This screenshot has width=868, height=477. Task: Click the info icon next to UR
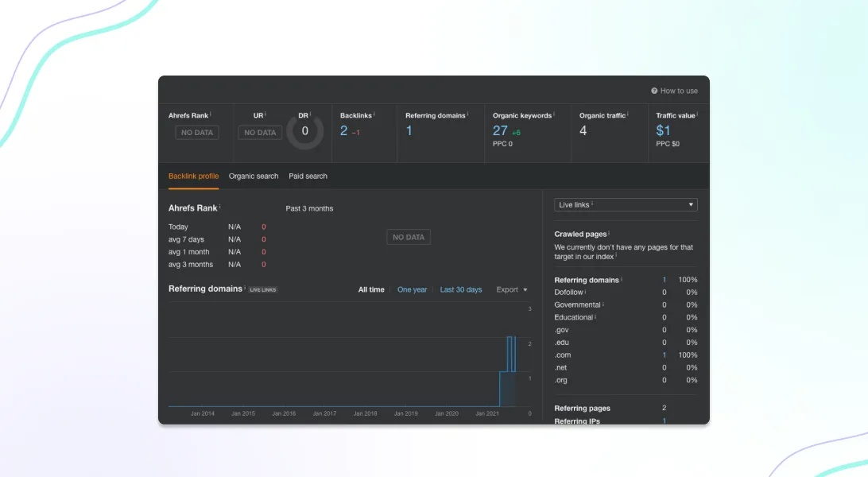[x=265, y=114]
